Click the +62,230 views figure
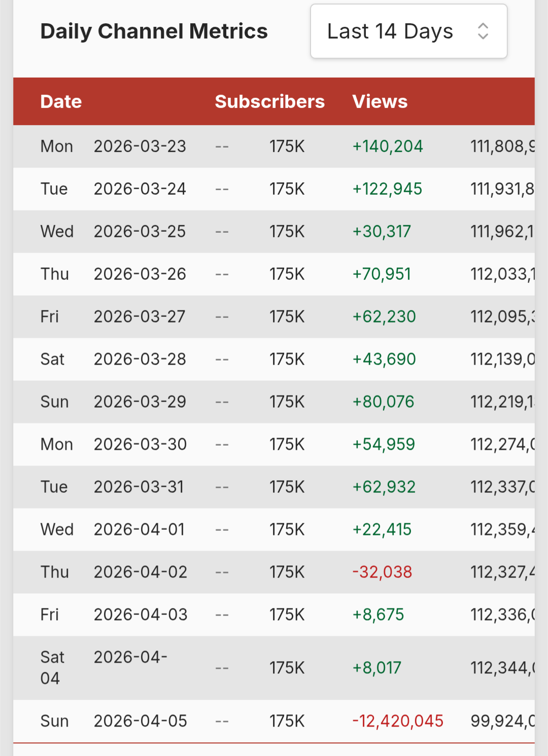The width and height of the screenshot is (548, 756). tap(384, 317)
